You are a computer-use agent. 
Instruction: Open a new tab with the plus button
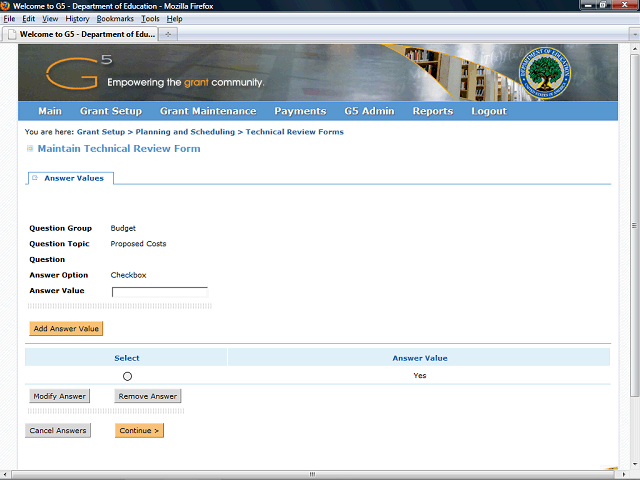(x=168, y=34)
